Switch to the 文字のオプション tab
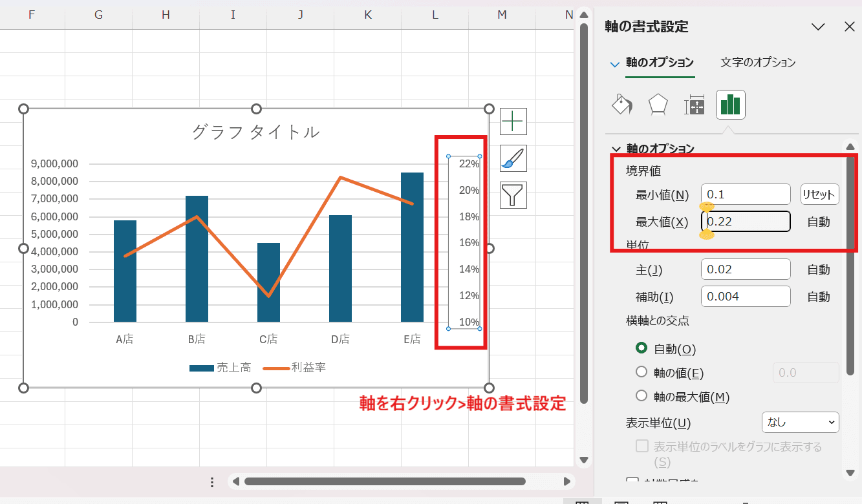Image resolution: width=862 pixels, height=504 pixels. click(x=758, y=63)
